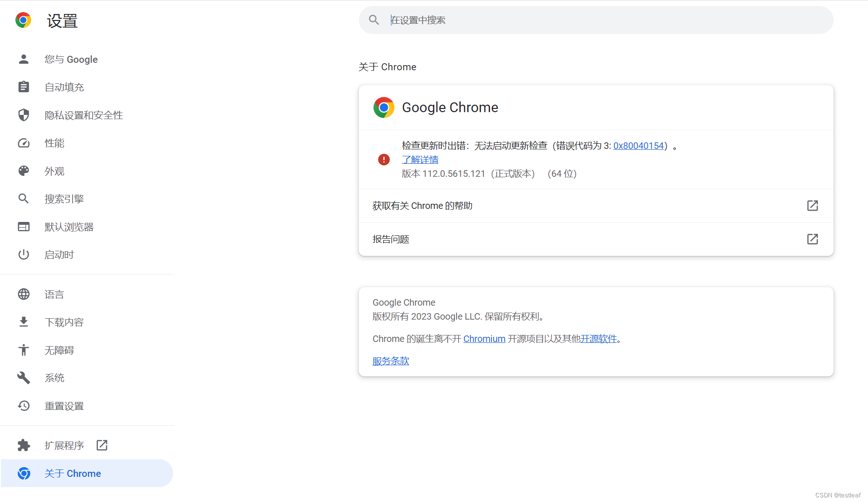Click the clipboard icon for 自动填充
Image resolution: width=868 pixels, height=502 pixels.
coord(24,87)
